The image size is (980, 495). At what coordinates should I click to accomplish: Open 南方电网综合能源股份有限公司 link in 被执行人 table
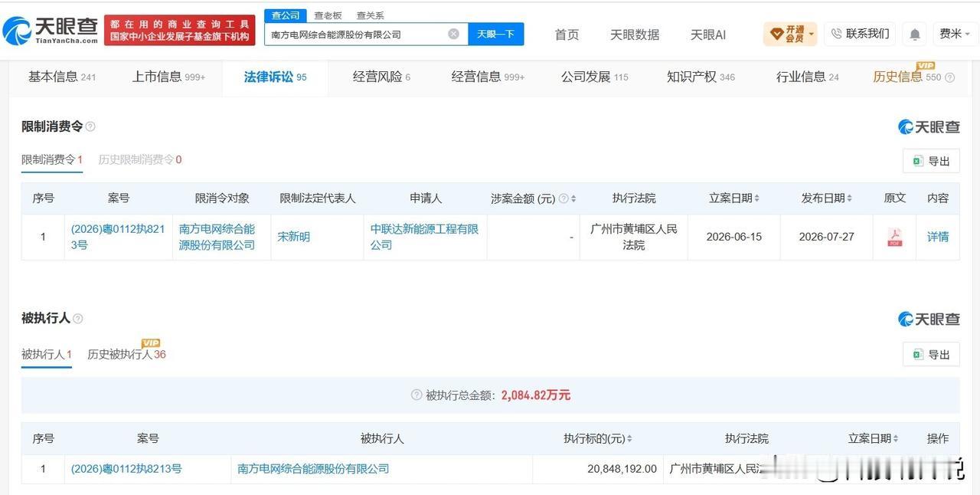(x=313, y=468)
